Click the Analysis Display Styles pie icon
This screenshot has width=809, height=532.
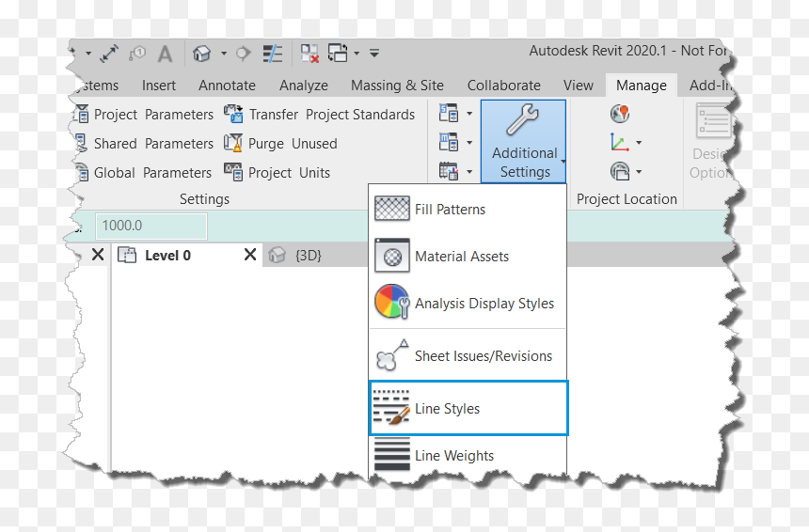pos(392,302)
